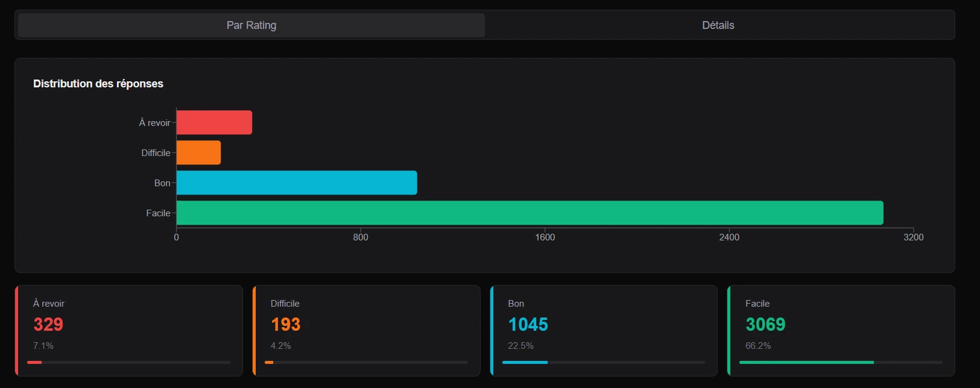Select the Facile stat card
Image resolution: width=980 pixels, height=388 pixels.
pyautogui.click(x=841, y=330)
